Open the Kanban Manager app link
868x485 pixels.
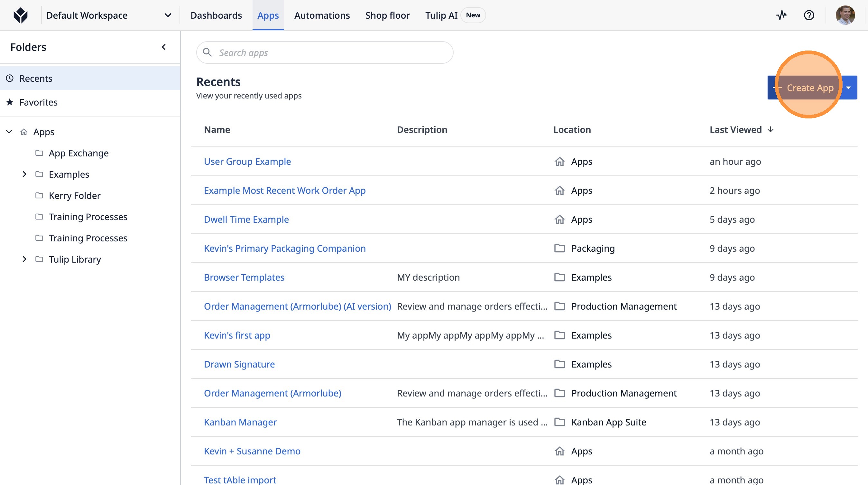point(240,422)
